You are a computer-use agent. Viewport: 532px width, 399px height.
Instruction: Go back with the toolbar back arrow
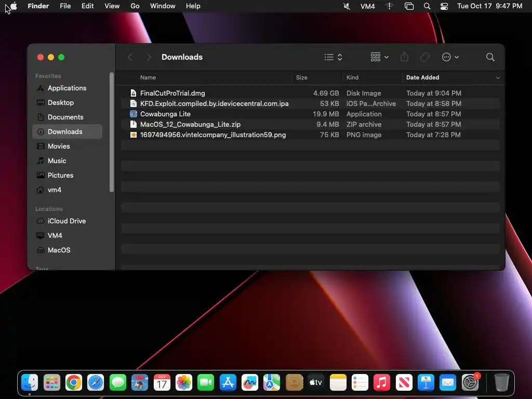130,57
